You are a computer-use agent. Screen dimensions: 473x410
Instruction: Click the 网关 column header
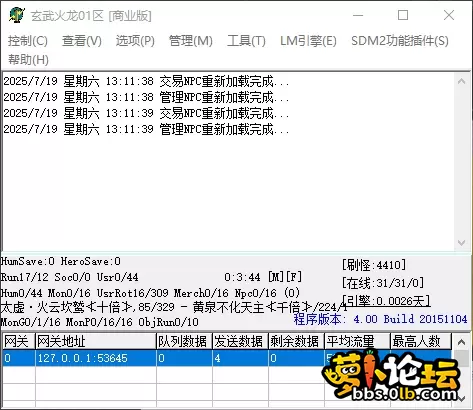click(x=19, y=341)
